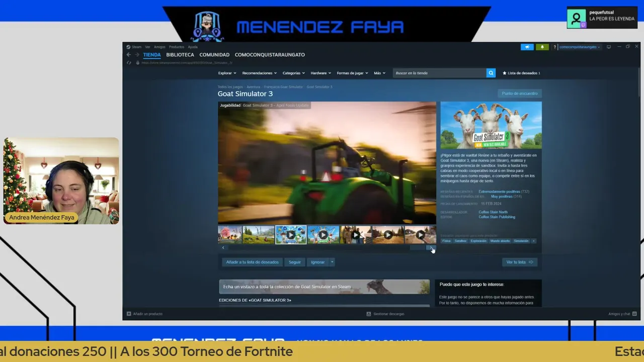
Task: Click the Seguir button
Action: [x=295, y=262]
